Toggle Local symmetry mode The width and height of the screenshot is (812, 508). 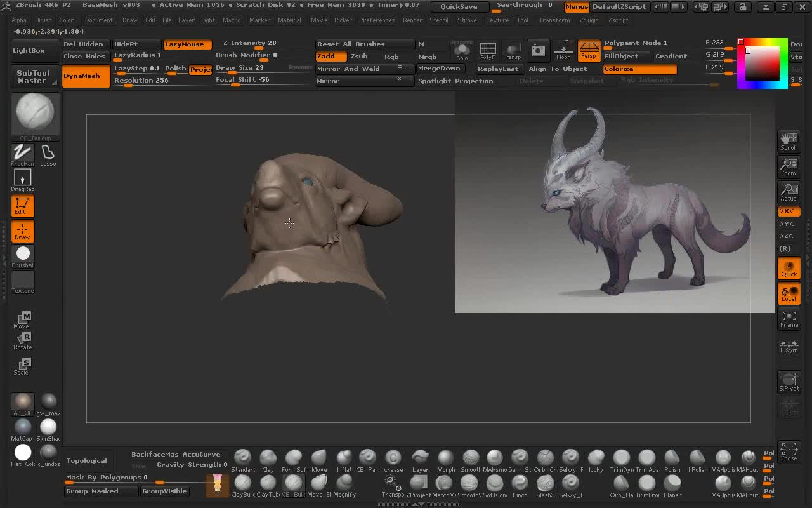coord(789,293)
